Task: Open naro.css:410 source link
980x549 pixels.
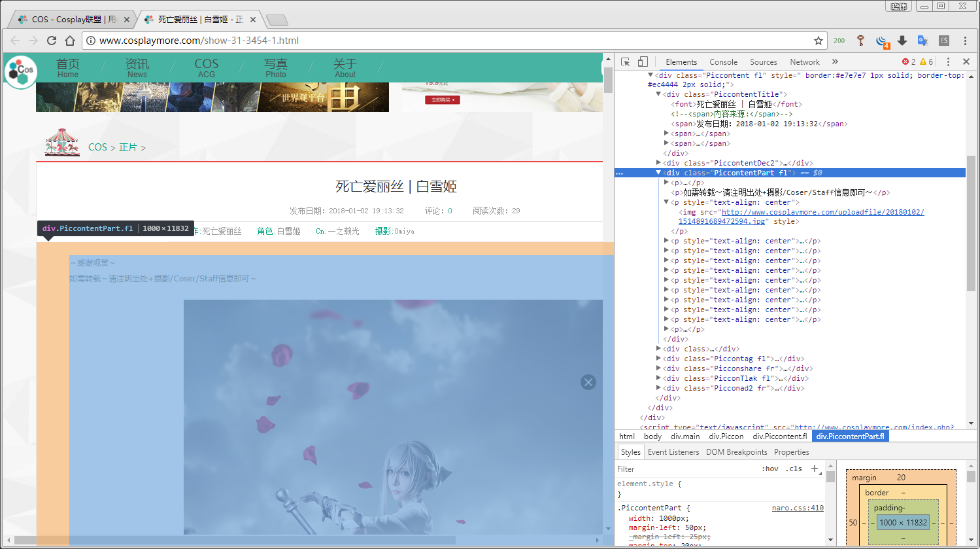Action: point(798,508)
